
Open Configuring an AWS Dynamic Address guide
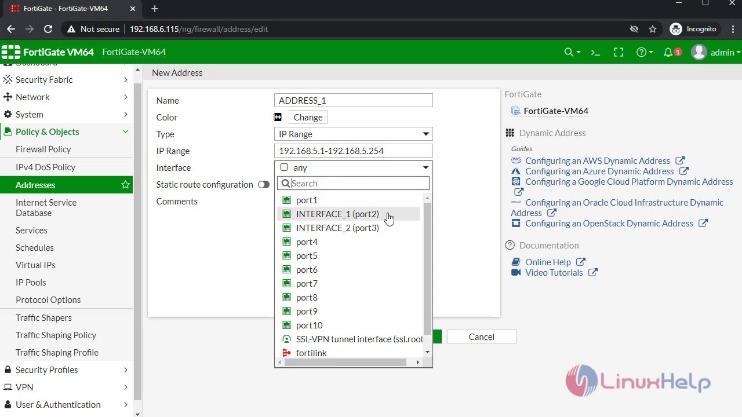[x=598, y=161]
